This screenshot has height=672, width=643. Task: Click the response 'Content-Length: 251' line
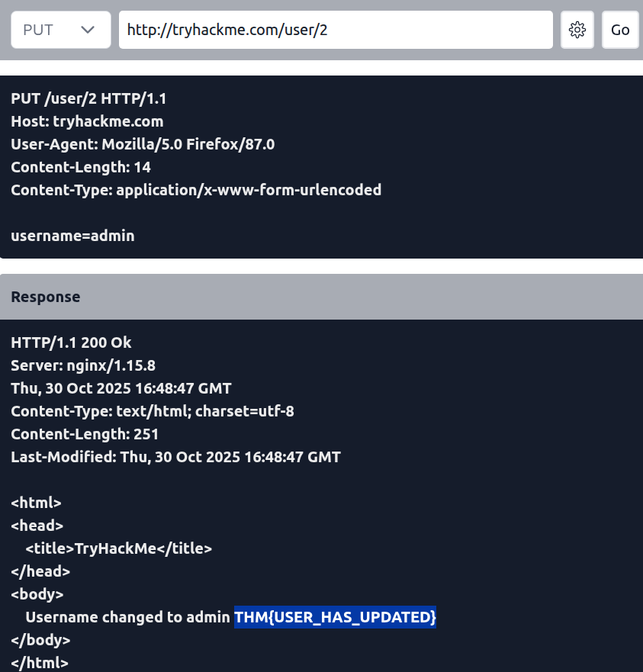(85, 434)
